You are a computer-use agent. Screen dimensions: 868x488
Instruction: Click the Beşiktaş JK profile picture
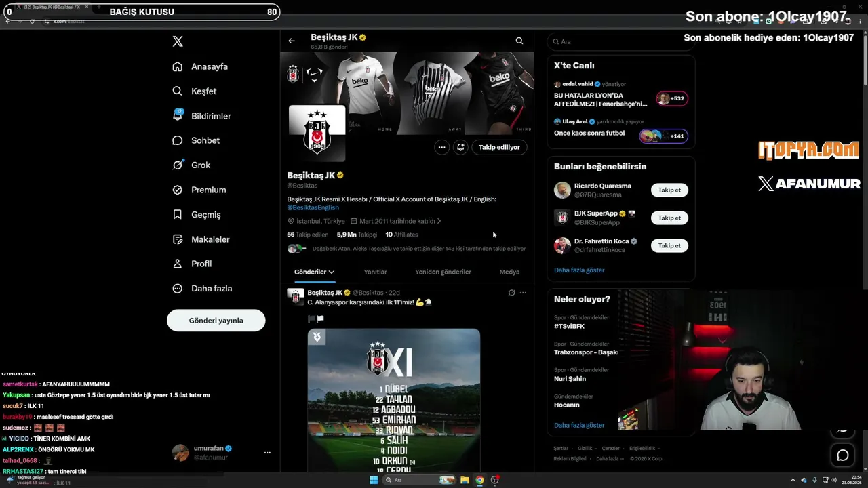coord(317,133)
